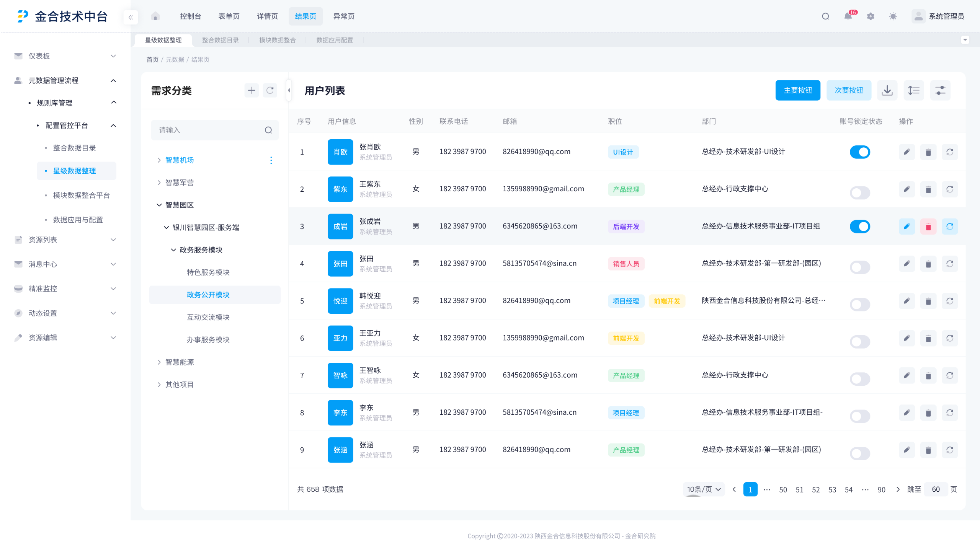Open the settings gear icon
This screenshot has width=980, height=551.
pos(871,16)
